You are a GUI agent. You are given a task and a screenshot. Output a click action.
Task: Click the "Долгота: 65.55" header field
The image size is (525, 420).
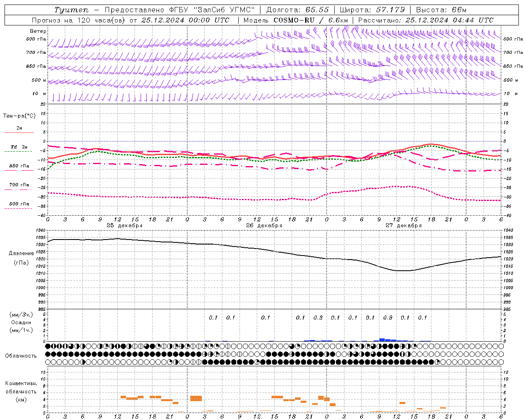pyautogui.click(x=297, y=10)
